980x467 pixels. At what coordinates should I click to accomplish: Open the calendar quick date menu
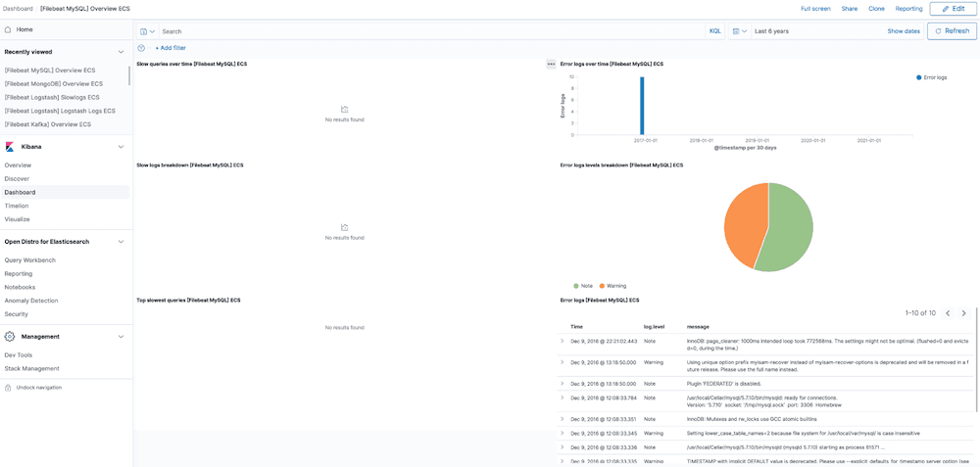click(x=739, y=31)
